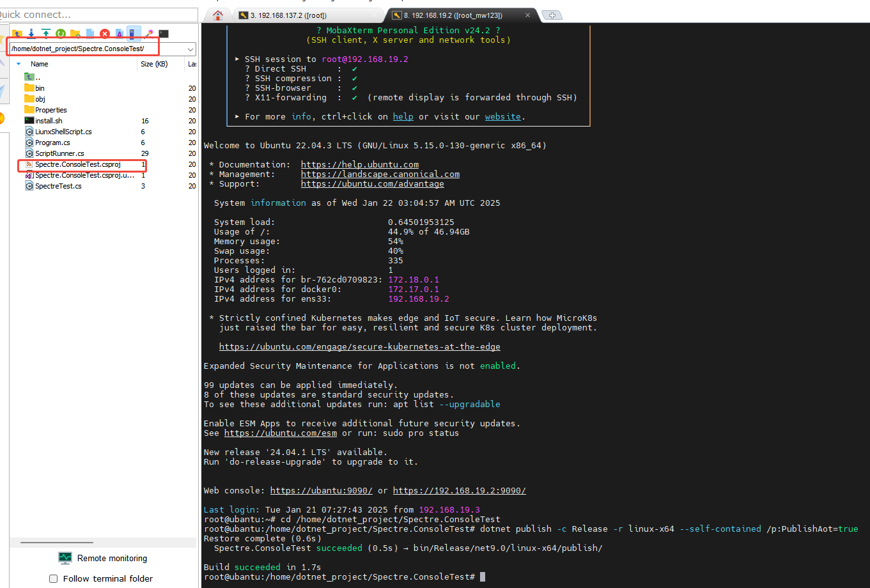Click the help.ubuntu.com documentation link
Screen dimensions: 870x588
tap(359, 165)
